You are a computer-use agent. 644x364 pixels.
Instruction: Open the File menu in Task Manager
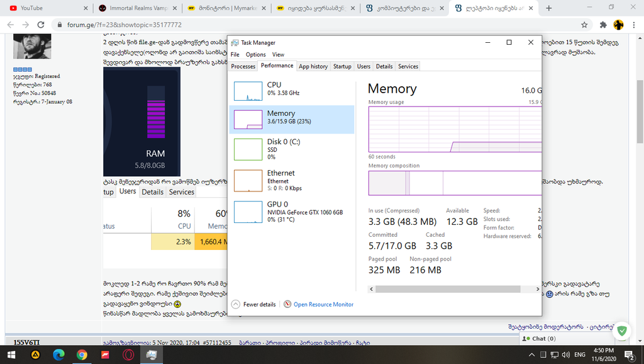[235, 54]
